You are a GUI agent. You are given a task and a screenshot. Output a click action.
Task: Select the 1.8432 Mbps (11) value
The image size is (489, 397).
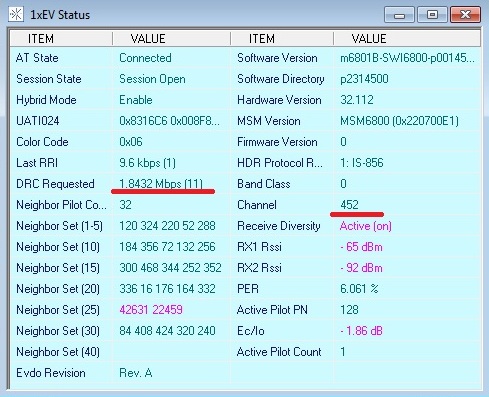(x=161, y=184)
